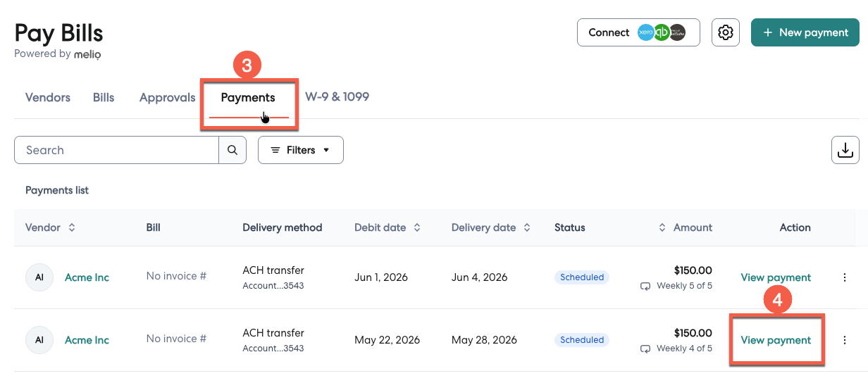Screen dimensions: 868x383
Task: Click the Xero logo icon in Connect
Action: [645, 32]
